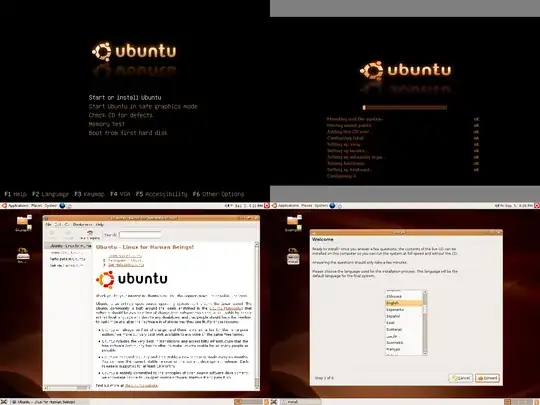Launch Firefox globe icon on installer desktop
The height and width of the screenshot is (405, 540).
pos(332,206)
